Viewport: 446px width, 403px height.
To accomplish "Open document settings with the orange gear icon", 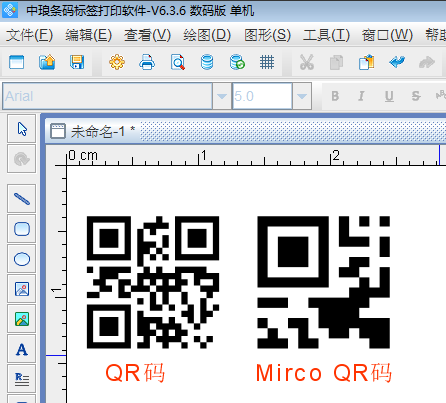I will [x=117, y=62].
